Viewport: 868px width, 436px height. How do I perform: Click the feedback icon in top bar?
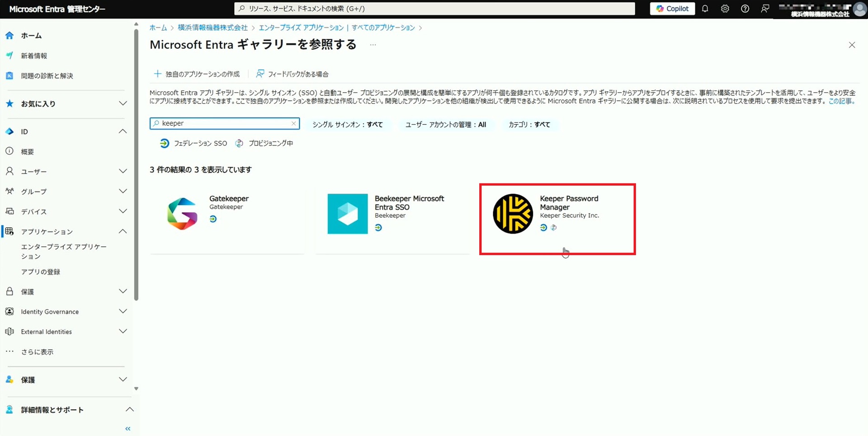click(x=765, y=9)
